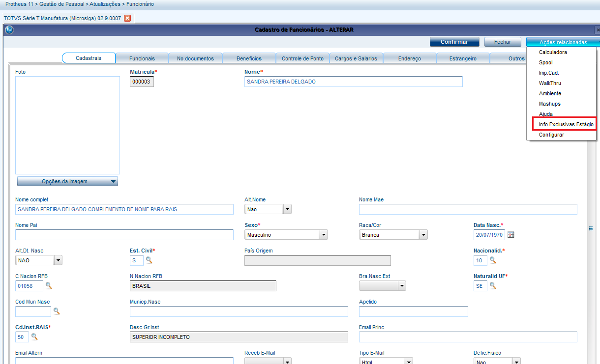Click the C Nacion RFB field 01058

(29, 286)
